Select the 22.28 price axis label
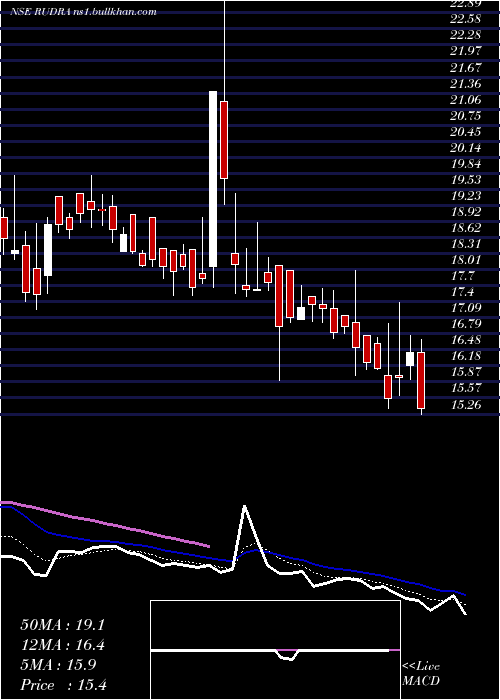This screenshot has height=700, width=500. pyautogui.click(x=466, y=35)
